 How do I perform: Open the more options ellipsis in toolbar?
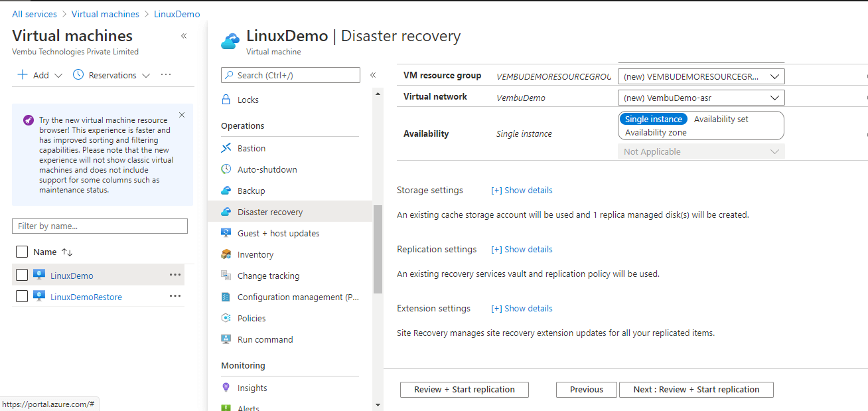[166, 75]
